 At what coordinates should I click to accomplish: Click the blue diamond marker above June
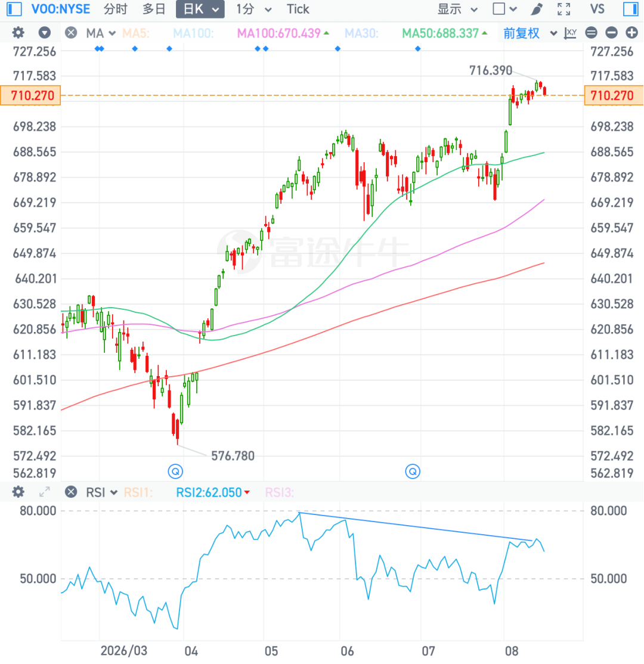coord(338,49)
